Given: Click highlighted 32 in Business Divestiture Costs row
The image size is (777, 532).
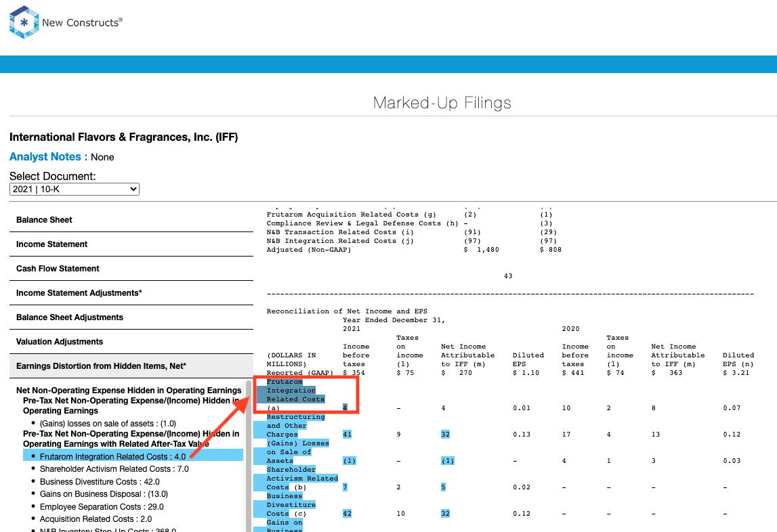Looking at the screenshot, I should point(446,514).
